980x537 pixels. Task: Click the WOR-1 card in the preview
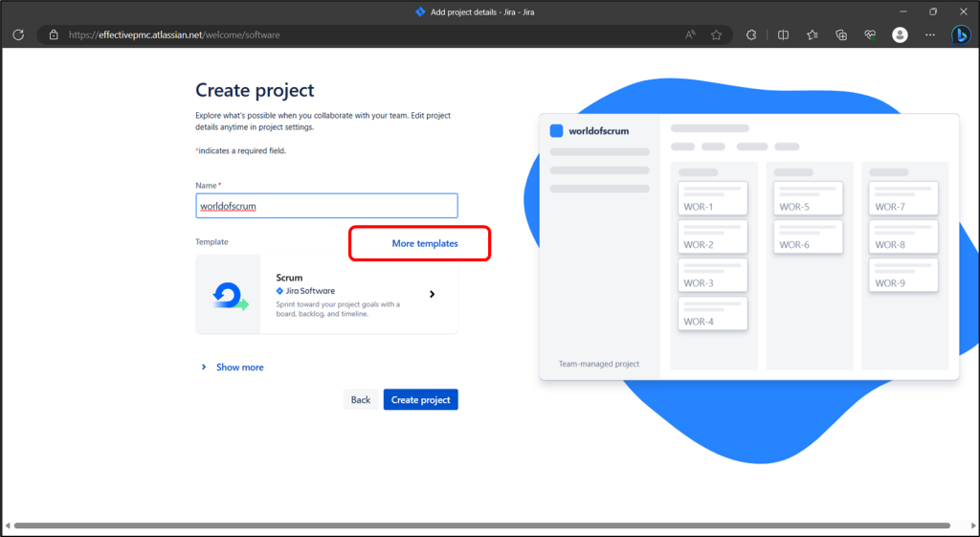pos(712,198)
